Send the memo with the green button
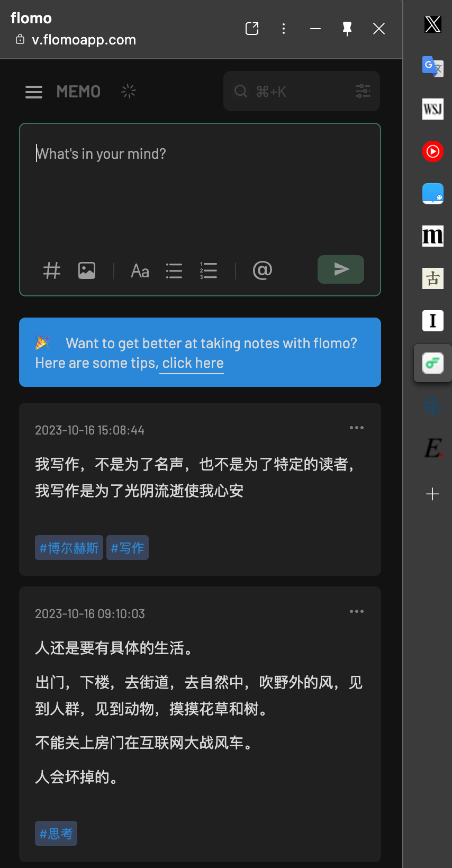Image resolution: width=452 pixels, height=868 pixels. [x=341, y=269]
